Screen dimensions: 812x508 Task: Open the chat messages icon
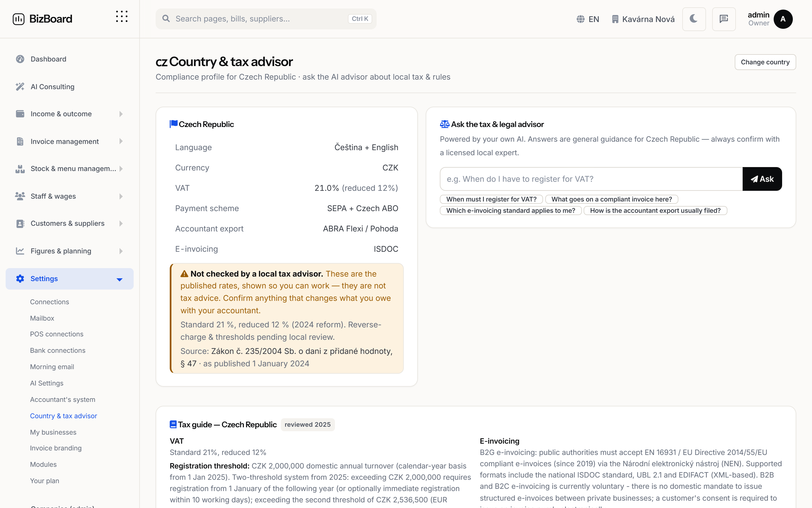pyautogui.click(x=724, y=19)
